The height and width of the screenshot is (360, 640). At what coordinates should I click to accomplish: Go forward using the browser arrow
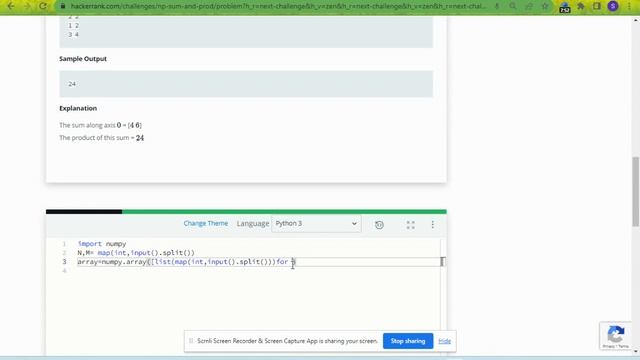[27, 6]
